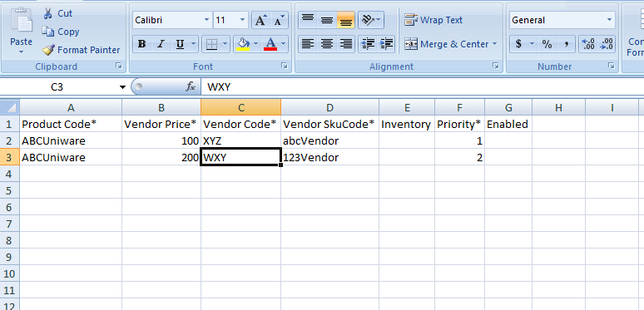
Task: Click the Grow Font icon
Action: coord(260,20)
